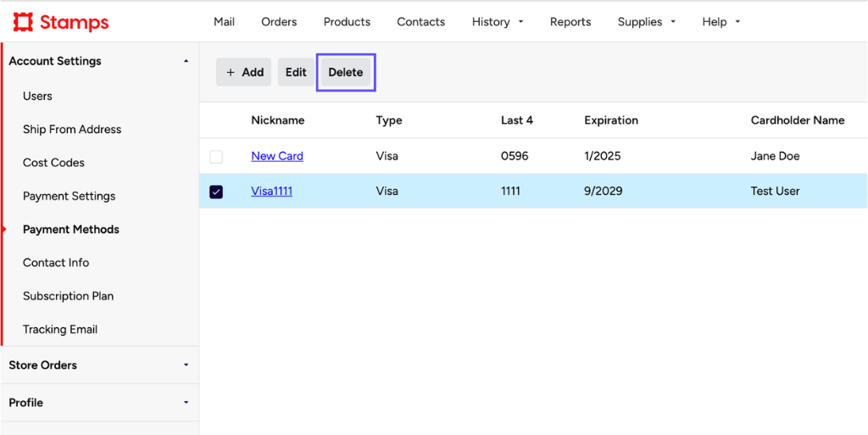Click the Stamps logo

pos(61,22)
